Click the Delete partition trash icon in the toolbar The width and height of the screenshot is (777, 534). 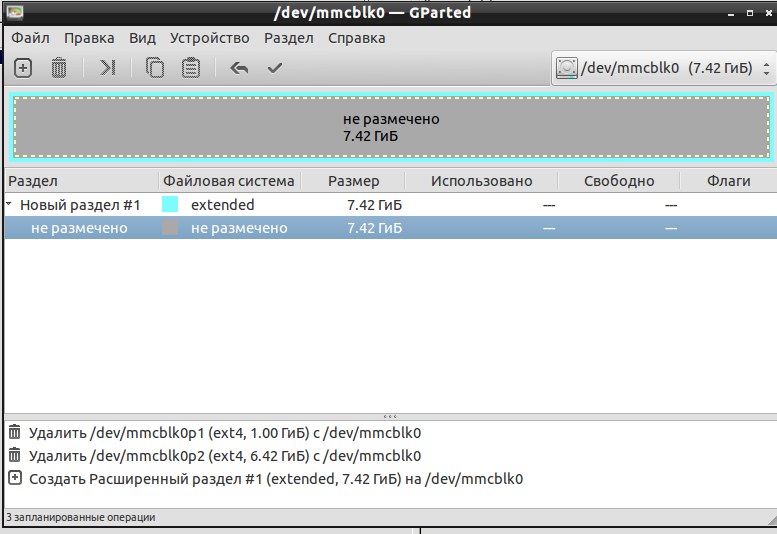59,68
